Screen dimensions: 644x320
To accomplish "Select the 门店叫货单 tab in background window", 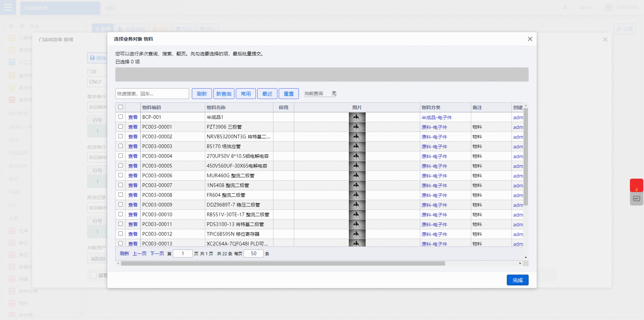I will pos(60,8).
